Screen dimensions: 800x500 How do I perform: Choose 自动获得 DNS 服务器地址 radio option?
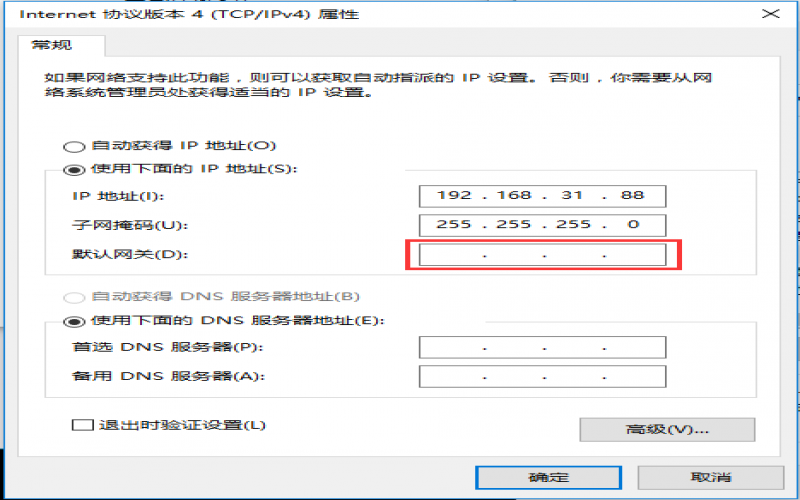[74, 297]
